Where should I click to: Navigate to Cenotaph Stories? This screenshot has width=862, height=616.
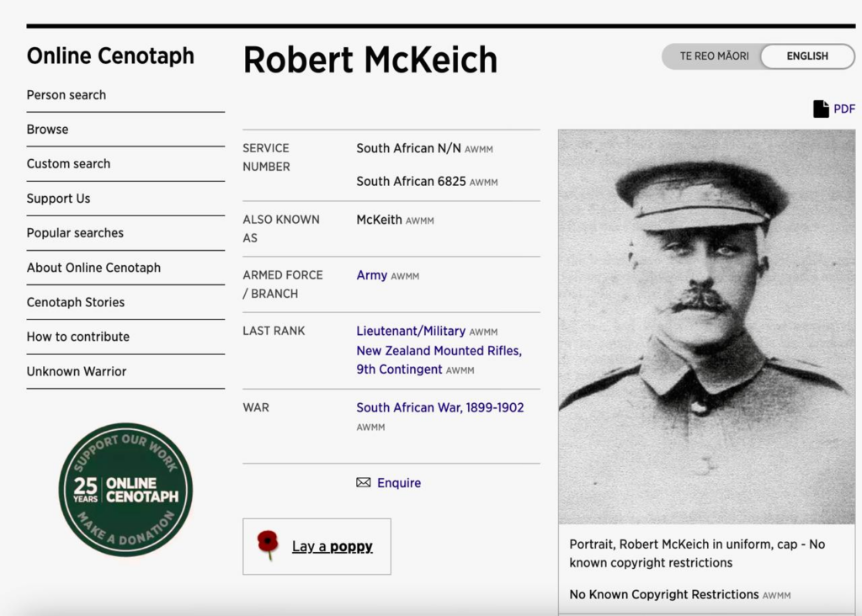[76, 302]
